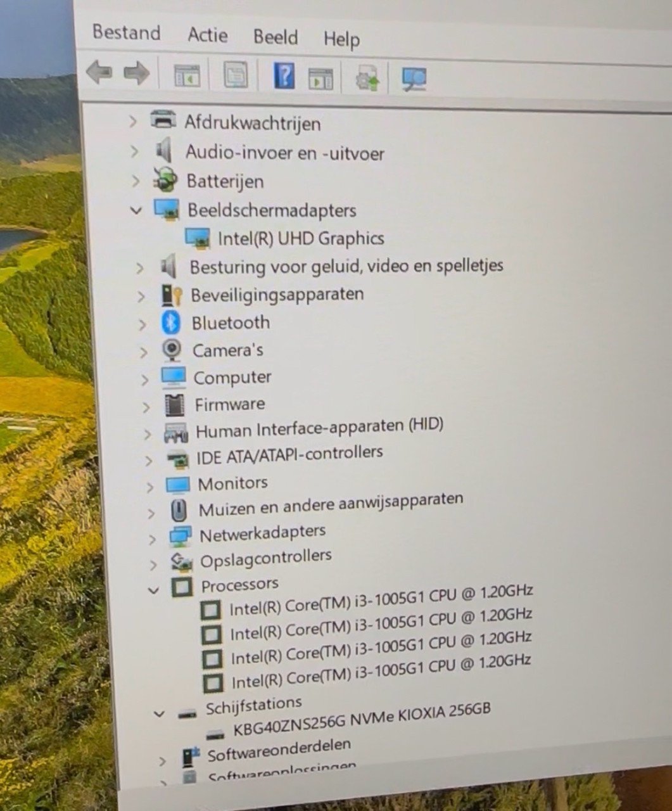Click the scan for hardware changes icon
Image resolution: width=672 pixels, height=811 pixels.
[x=414, y=80]
